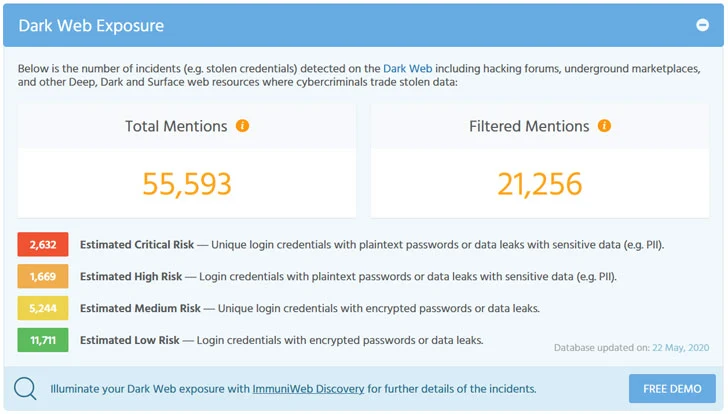Click the 55,593 total mentions count
Screen dimensions: 728x414
(187, 184)
